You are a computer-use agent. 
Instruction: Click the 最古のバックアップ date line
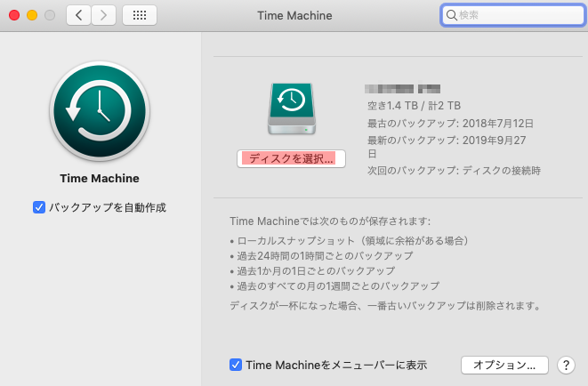(x=437, y=122)
